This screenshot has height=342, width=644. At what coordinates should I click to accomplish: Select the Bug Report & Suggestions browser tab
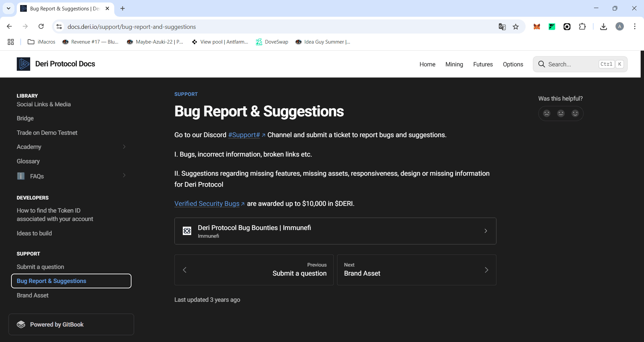(x=65, y=8)
